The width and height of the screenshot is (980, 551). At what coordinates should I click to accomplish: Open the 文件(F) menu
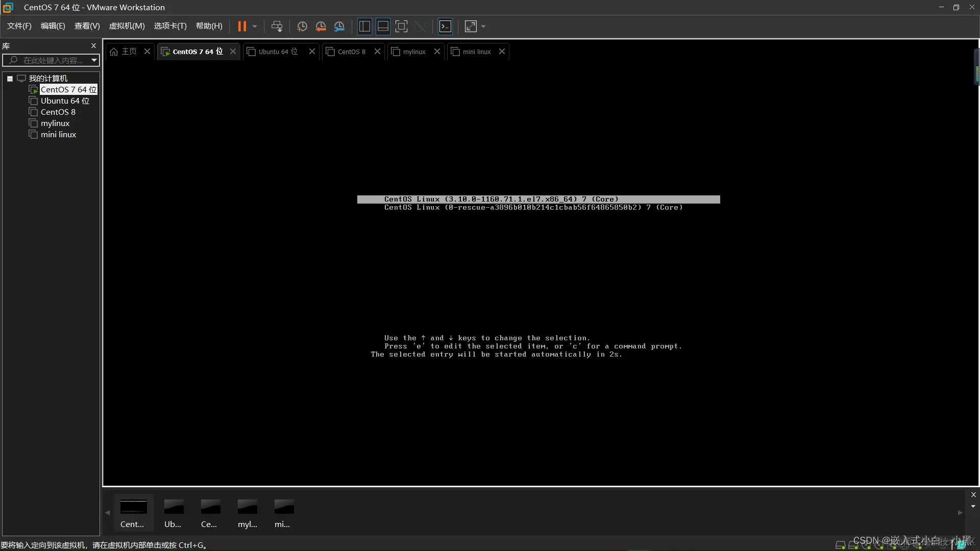point(19,26)
